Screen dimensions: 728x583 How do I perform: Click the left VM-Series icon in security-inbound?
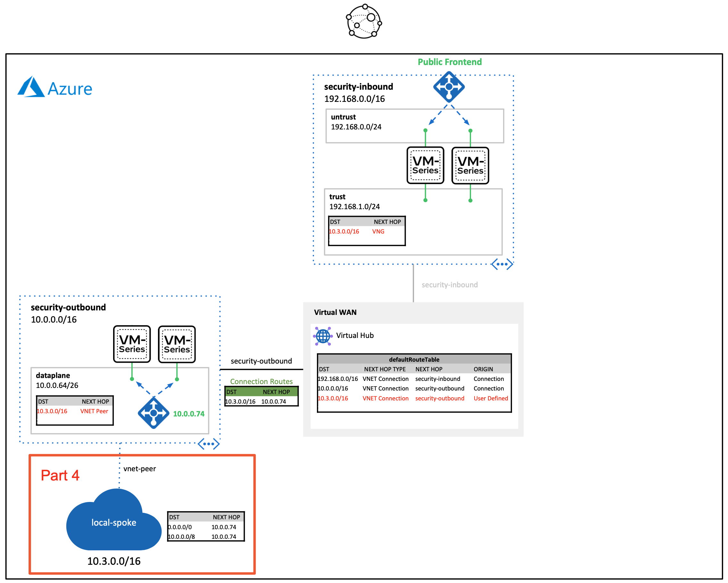click(x=425, y=165)
